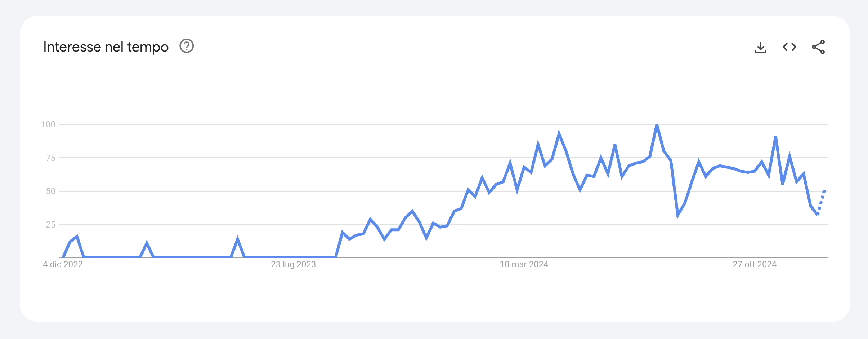Click the 75 value on the y-axis

(50, 158)
